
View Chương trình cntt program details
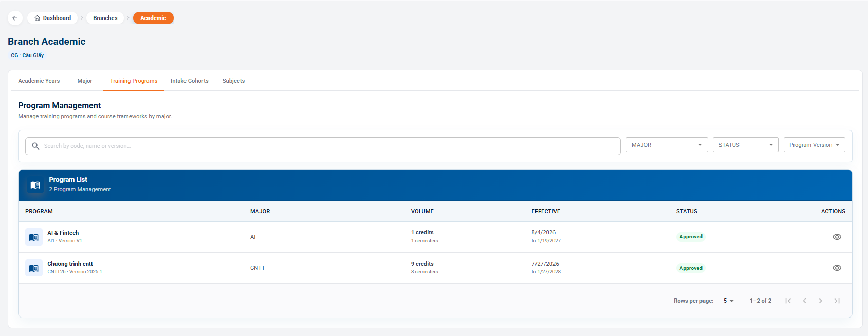click(x=837, y=268)
